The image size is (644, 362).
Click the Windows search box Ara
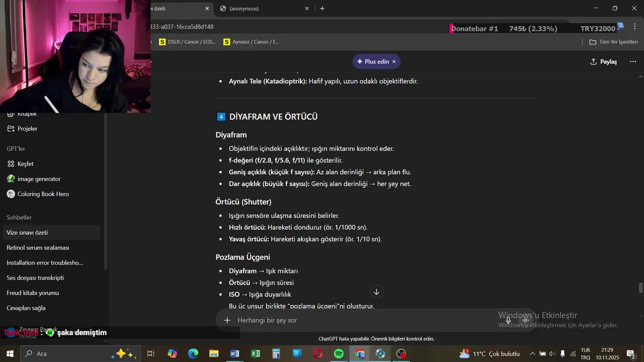[80, 353]
